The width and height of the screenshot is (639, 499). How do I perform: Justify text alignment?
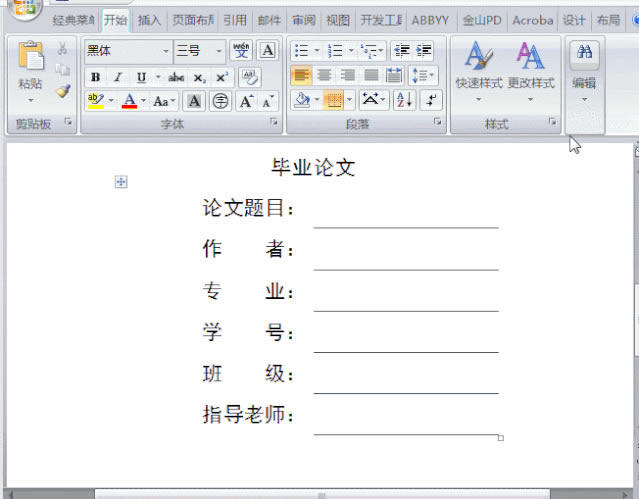tap(371, 75)
